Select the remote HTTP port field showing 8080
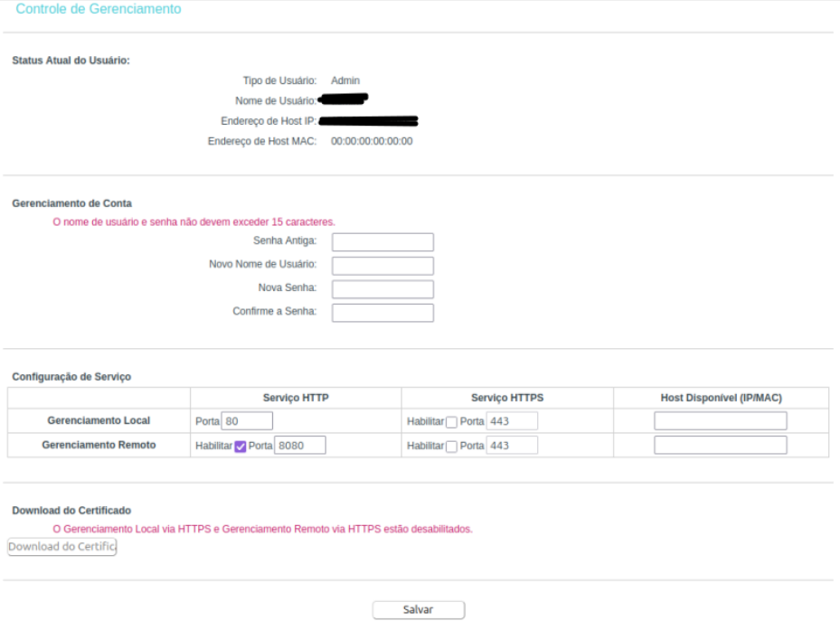 tap(299, 445)
